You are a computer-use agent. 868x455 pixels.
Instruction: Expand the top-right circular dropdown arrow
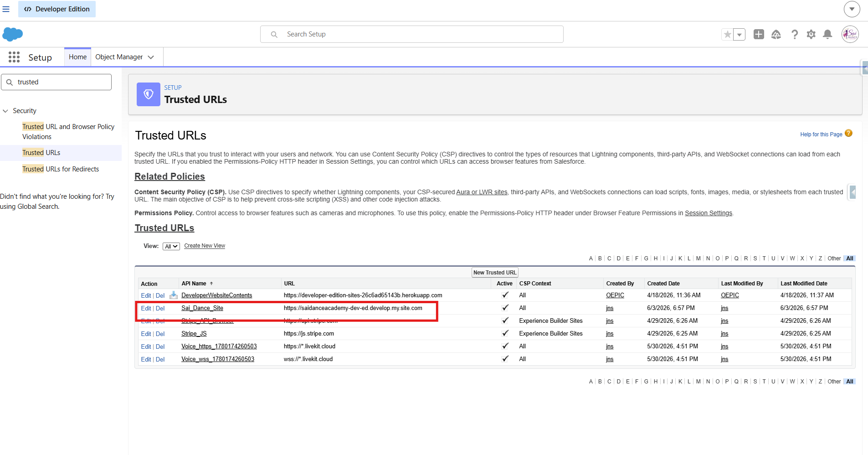pyautogui.click(x=852, y=9)
